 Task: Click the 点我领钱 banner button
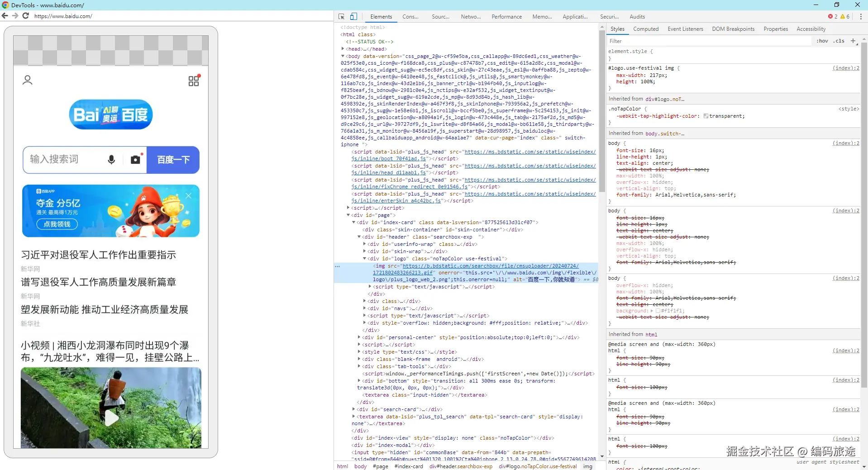57,224
